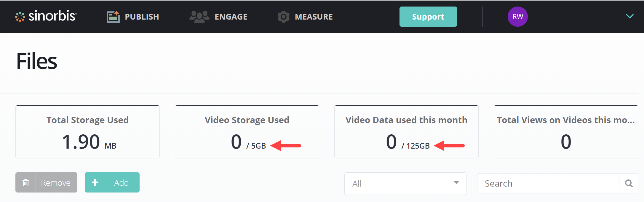
Task: Click the RW user avatar
Action: 517,17
